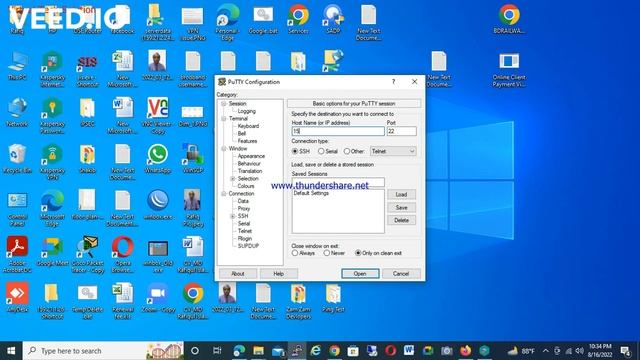Open the VNC Viewer desktop icon

[158, 116]
